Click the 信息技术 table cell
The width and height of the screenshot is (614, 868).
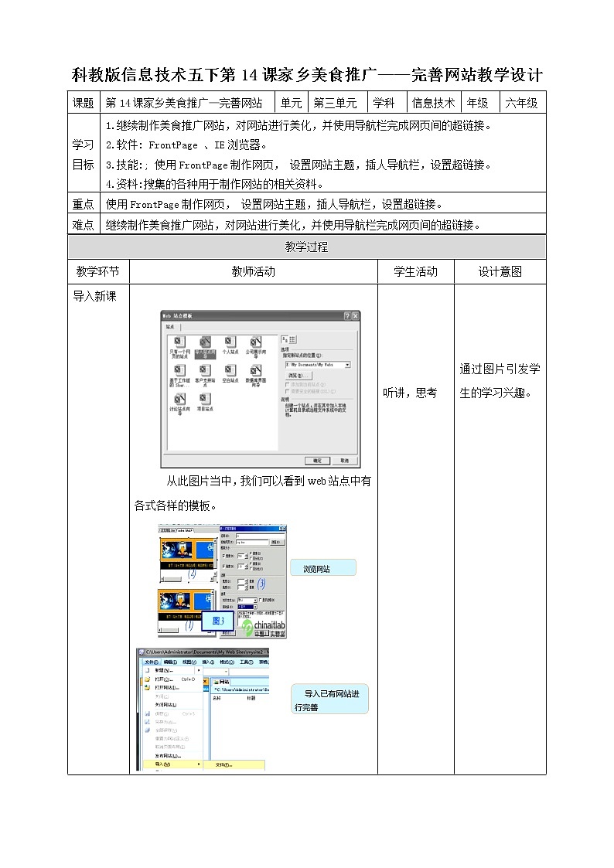point(433,102)
